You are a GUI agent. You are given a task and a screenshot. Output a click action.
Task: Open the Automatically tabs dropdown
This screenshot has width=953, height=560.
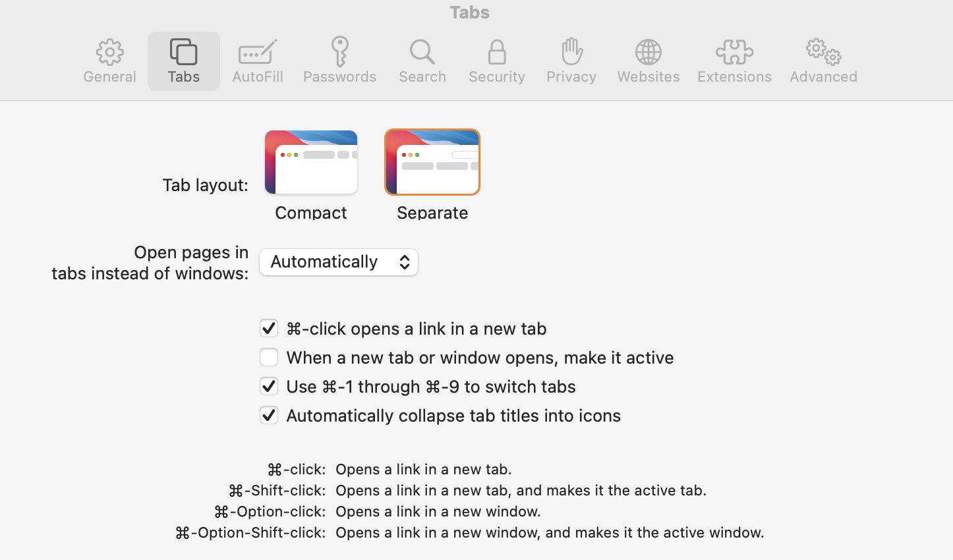point(339,262)
